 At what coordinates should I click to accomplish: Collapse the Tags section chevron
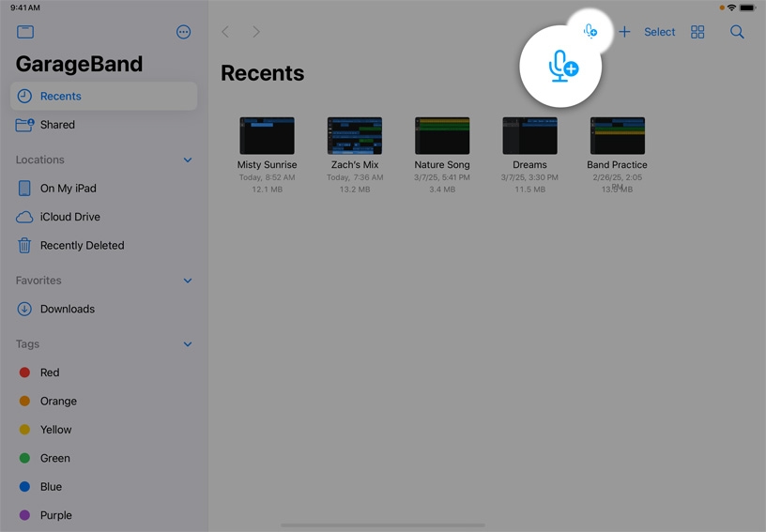pyautogui.click(x=187, y=344)
